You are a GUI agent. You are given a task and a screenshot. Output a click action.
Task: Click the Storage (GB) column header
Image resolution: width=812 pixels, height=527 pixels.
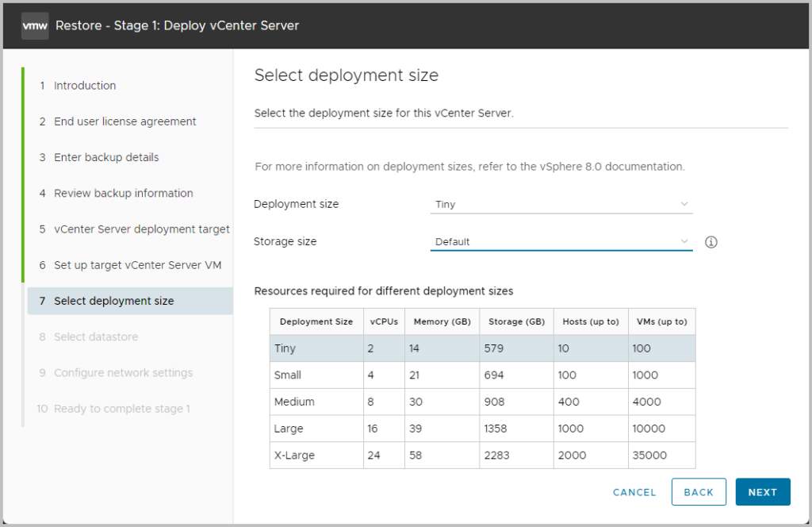(516, 321)
